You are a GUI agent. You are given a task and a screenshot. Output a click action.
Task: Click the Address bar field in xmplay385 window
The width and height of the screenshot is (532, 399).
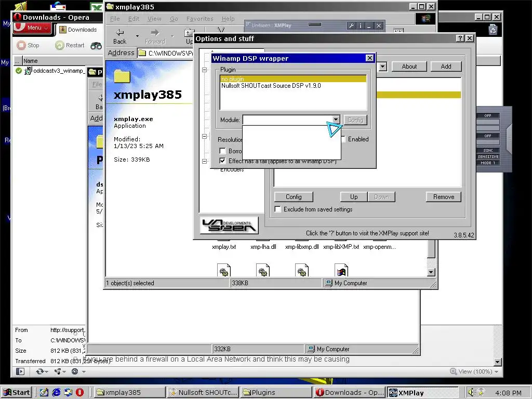166,53
